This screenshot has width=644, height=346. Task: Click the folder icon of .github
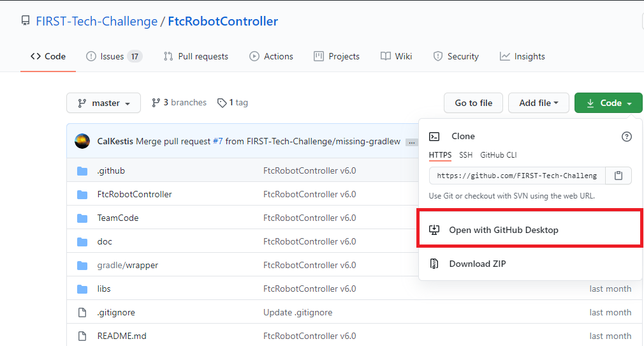(x=82, y=170)
